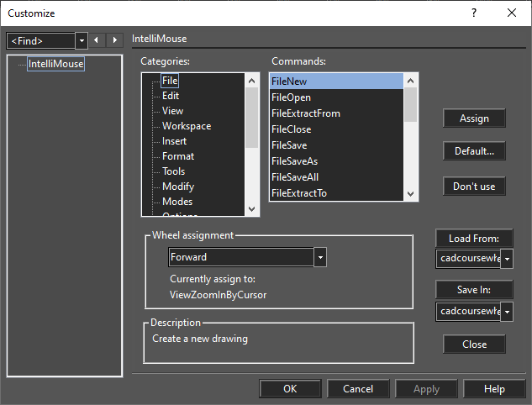Click Commands list scroll down arrow
532x405 pixels.
(x=410, y=194)
